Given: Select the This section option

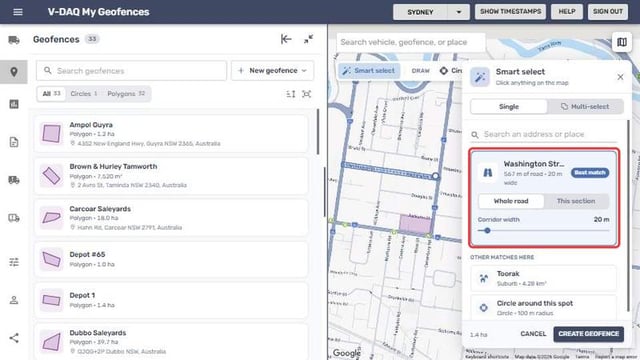Looking at the screenshot, I should pyautogui.click(x=576, y=201).
